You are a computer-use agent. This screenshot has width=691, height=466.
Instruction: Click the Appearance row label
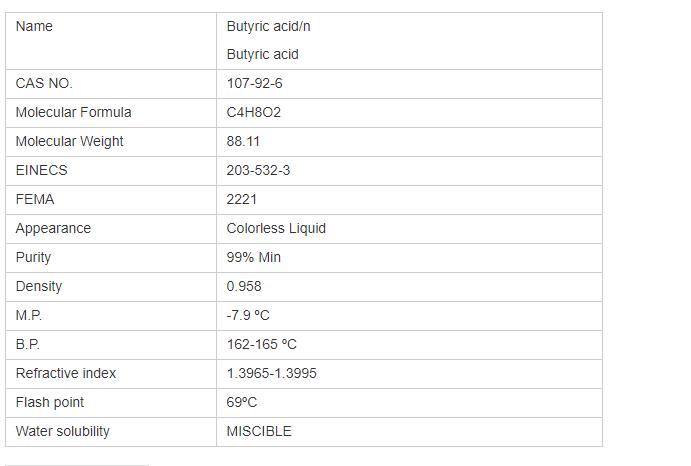point(53,228)
